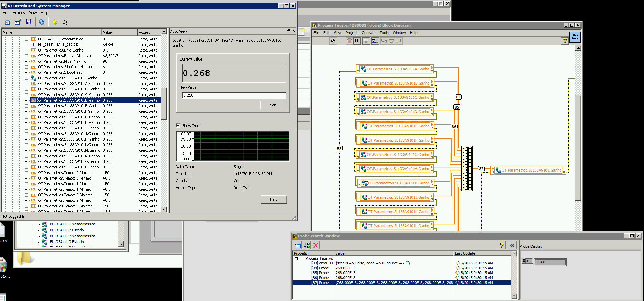644x301 pixels.
Task: Click in the New Value input field
Action: coord(234,95)
